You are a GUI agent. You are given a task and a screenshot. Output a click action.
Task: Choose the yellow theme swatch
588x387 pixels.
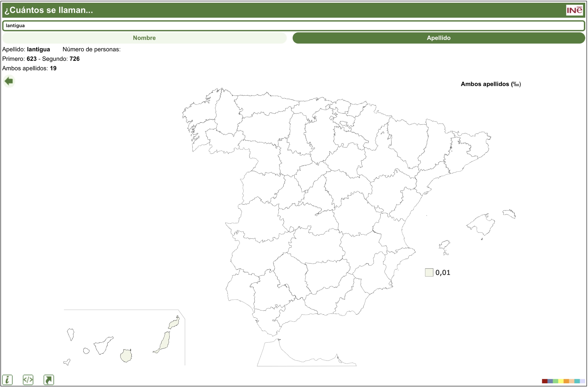[561, 381]
